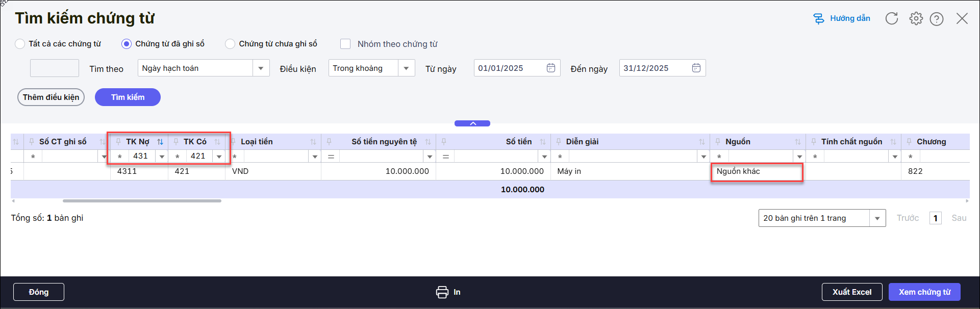980x309 pixels.
Task: Click the Diễn giải column header
Action: click(582, 142)
